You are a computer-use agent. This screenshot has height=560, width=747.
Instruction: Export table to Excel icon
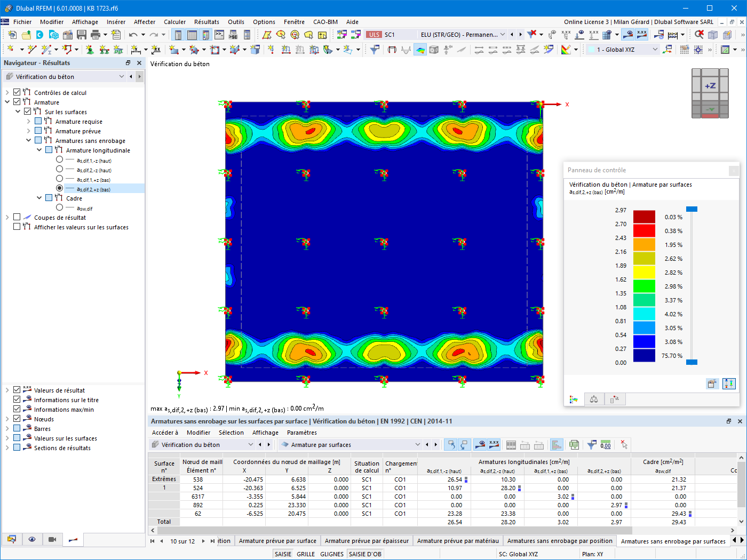[x=574, y=445]
